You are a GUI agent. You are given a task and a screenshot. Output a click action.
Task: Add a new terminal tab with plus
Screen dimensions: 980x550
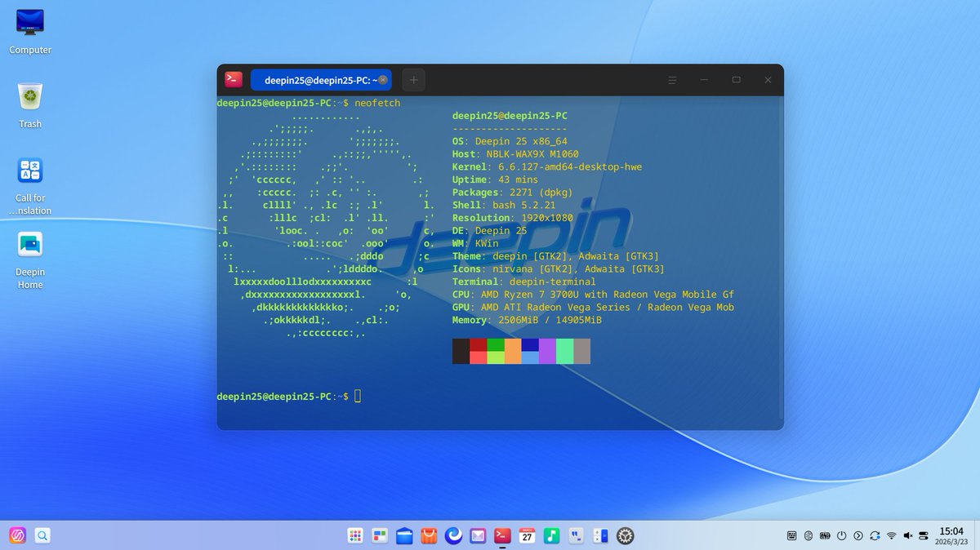point(414,80)
